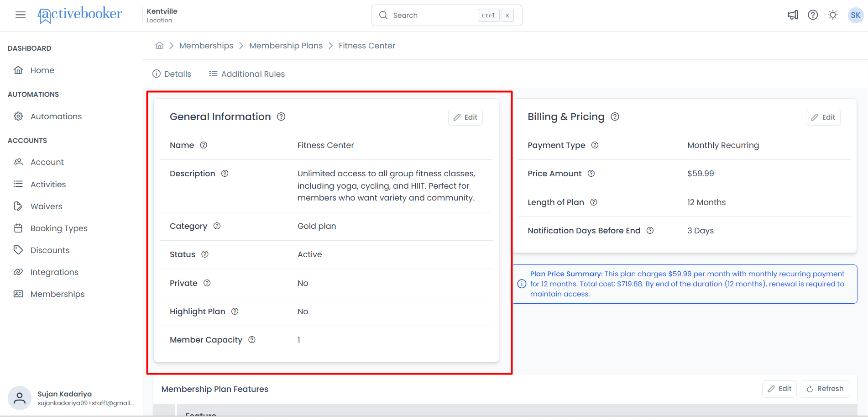Click the Sujan Kadariya user name
The image size is (868, 417).
click(65, 394)
